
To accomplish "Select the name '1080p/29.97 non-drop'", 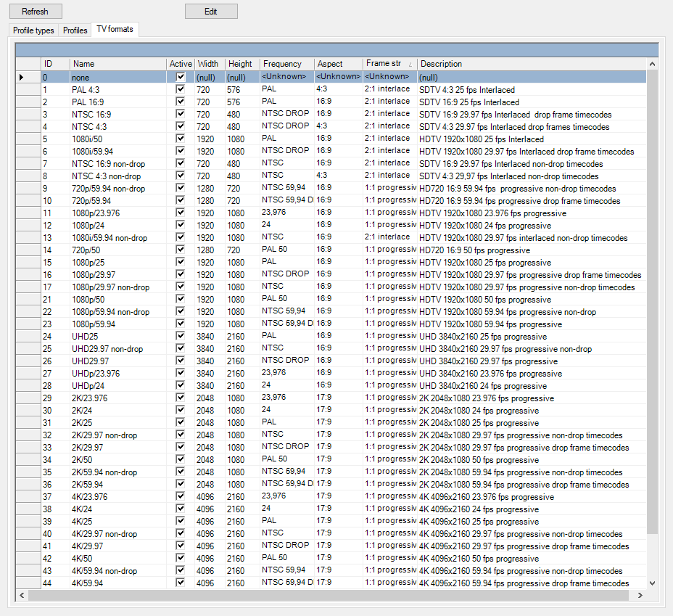I will [118, 287].
